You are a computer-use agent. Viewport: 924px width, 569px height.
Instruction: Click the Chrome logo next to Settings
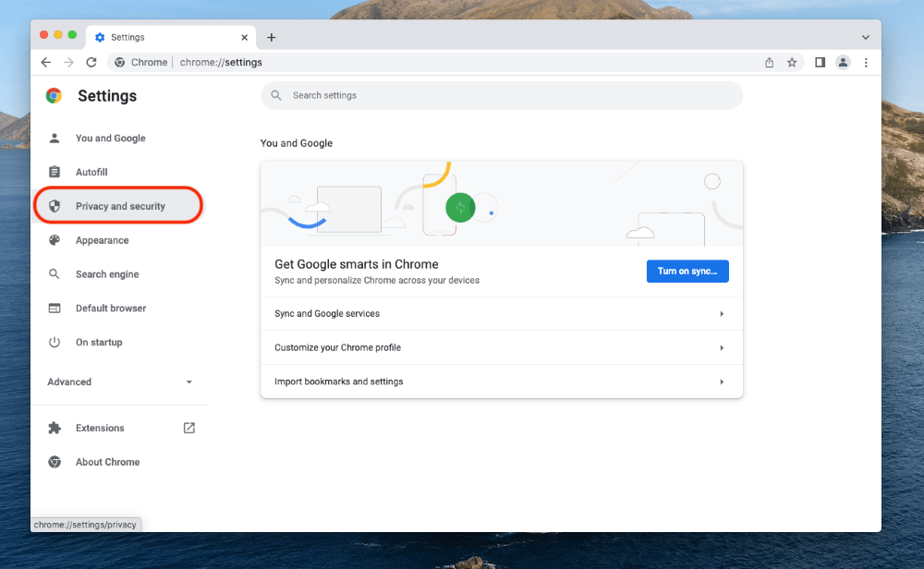[x=55, y=95]
